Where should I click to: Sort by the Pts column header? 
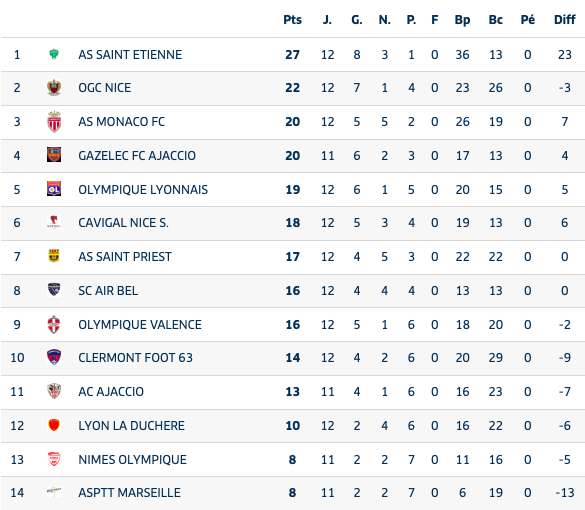point(292,20)
